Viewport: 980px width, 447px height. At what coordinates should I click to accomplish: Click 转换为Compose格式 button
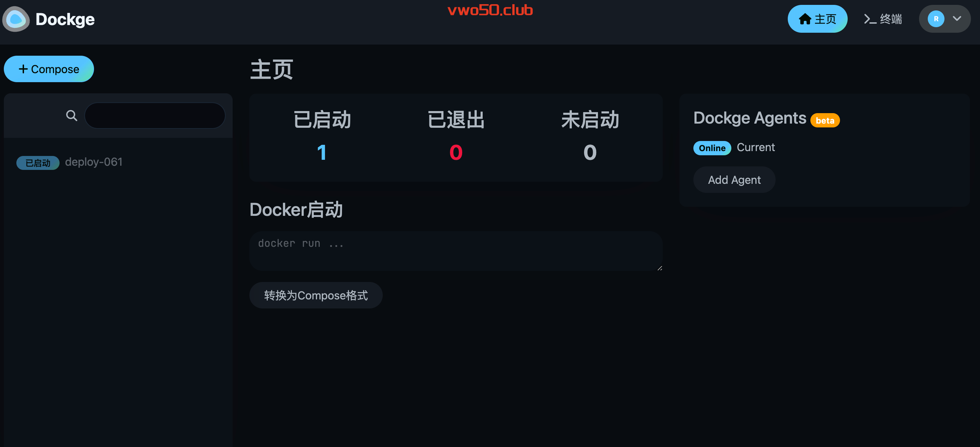tap(316, 295)
